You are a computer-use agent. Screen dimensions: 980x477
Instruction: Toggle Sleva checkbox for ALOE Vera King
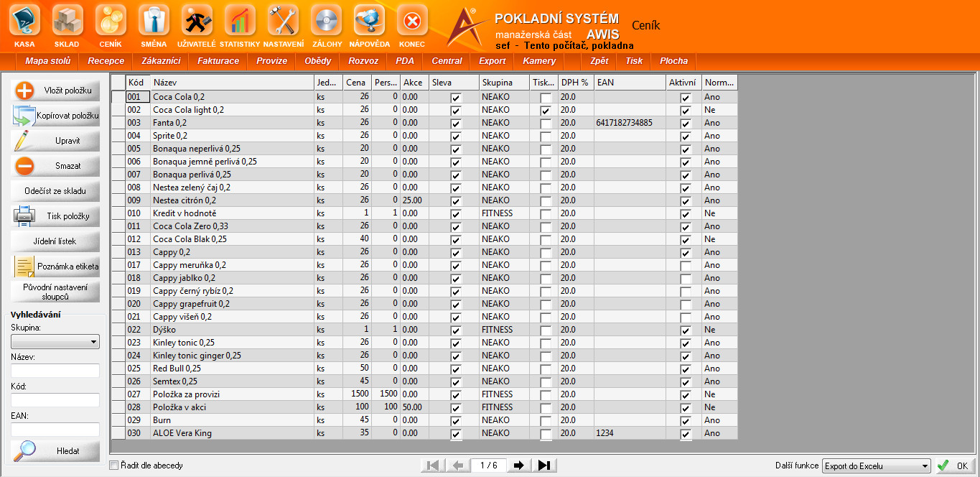pos(456,434)
